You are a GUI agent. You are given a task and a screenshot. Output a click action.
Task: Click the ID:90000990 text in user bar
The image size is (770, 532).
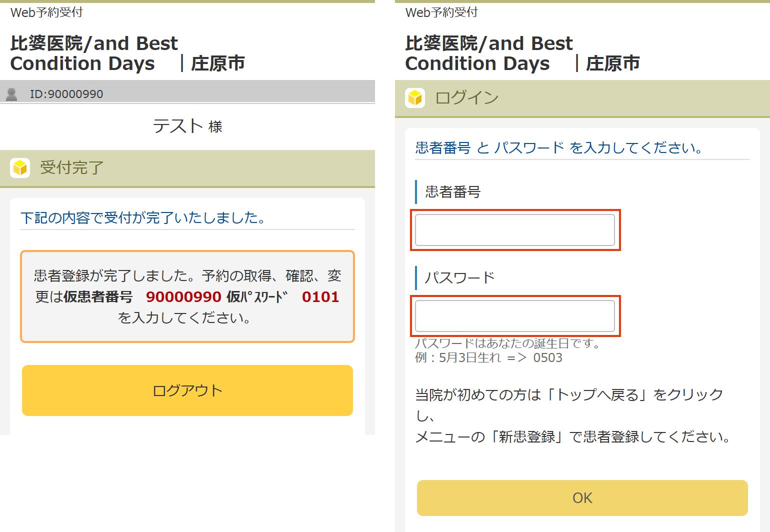coord(66,94)
